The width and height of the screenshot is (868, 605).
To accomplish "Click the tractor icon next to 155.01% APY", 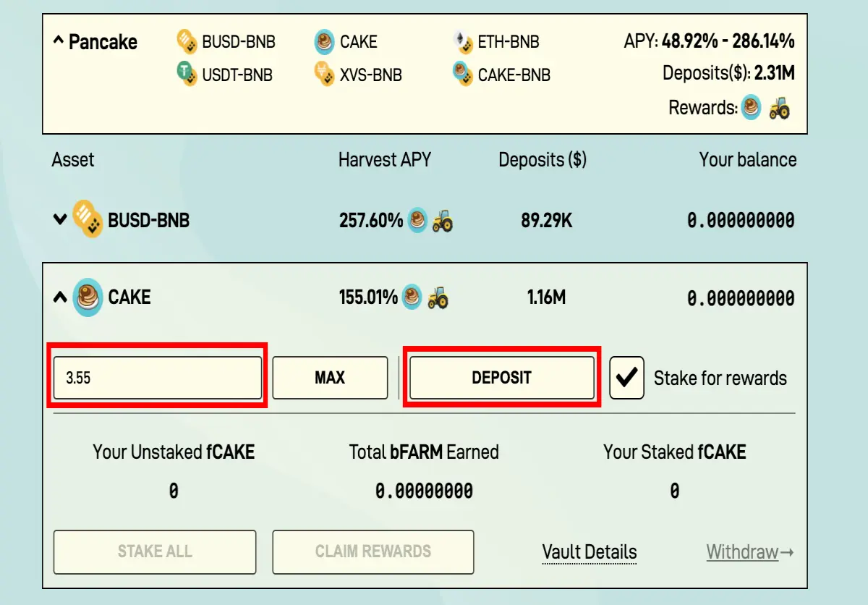I will pos(438,297).
